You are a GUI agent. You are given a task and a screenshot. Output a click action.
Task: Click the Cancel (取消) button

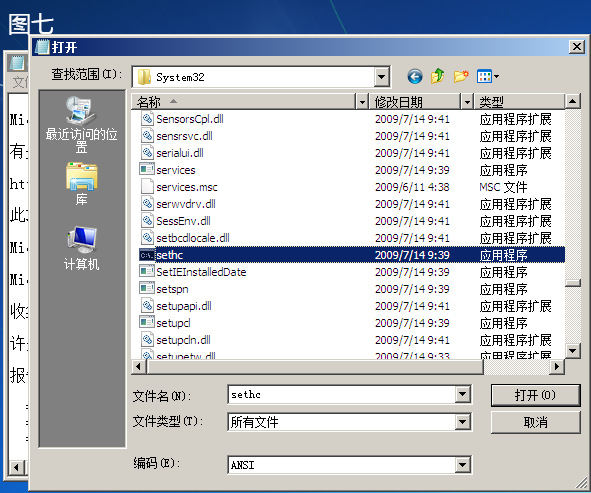(535, 422)
